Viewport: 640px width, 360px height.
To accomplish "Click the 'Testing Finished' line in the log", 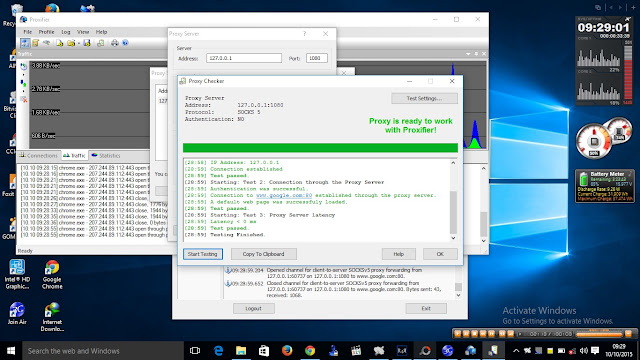I will click(237, 235).
